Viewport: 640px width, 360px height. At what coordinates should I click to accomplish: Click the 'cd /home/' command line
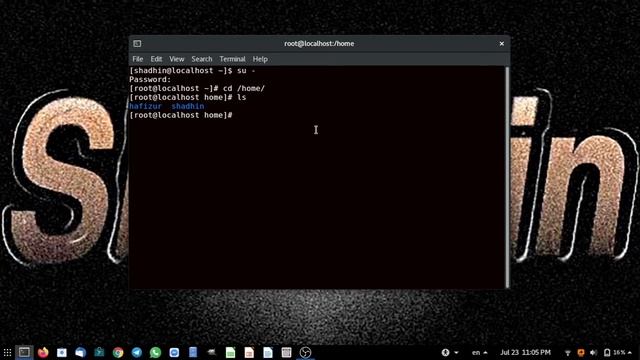coord(197,88)
